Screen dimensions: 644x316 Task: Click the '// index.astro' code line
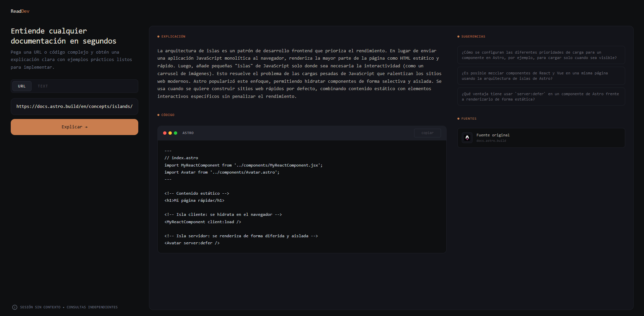(x=181, y=158)
